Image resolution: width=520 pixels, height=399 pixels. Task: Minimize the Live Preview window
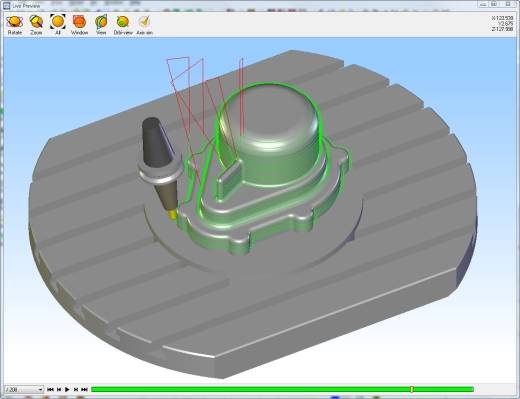tap(483, 4)
